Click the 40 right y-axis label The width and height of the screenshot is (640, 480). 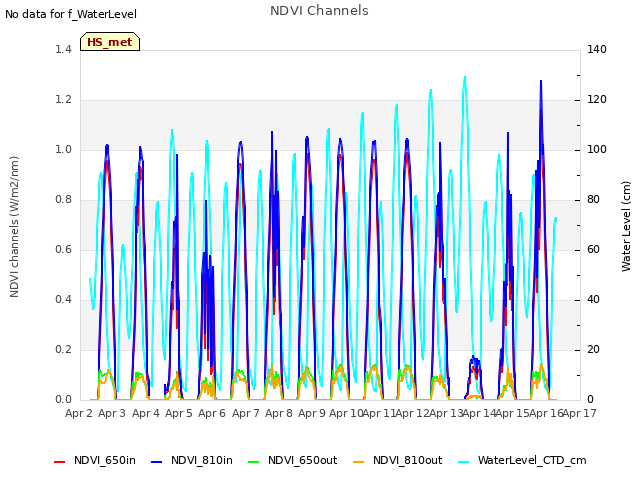tap(593, 300)
